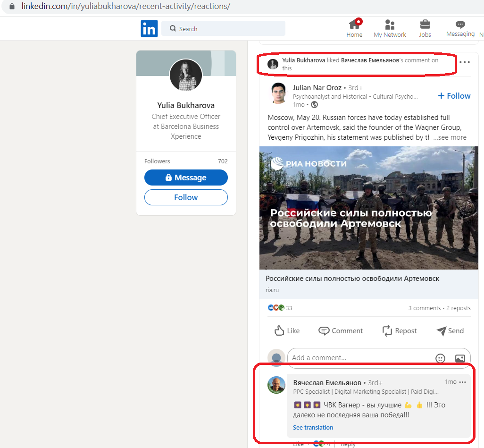Click the 'PPC Specialist' commenter headline
This screenshot has height=448, width=484.
click(x=366, y=392)
